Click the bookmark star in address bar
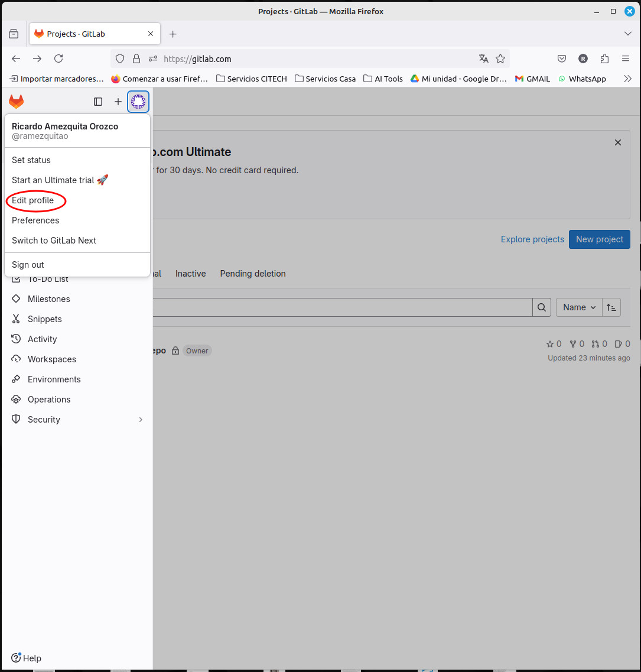This screenshot has width=641, height=672. [x=500, y=59]
